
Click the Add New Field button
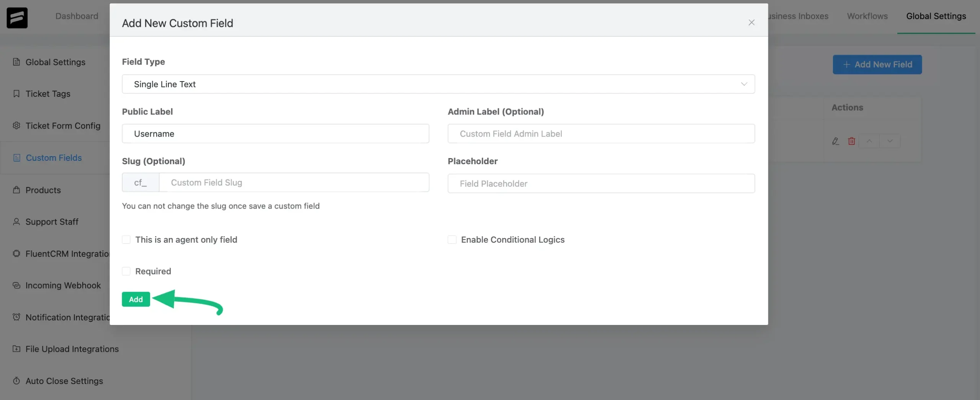[x=877, y=64]
